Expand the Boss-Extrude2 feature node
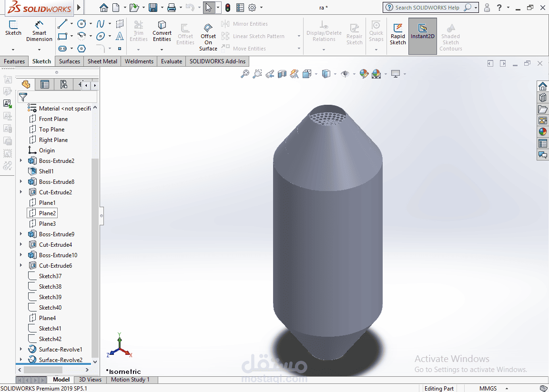Image resolution: width=549 pixels, height=392 pixels. click(x=20, y=161)
